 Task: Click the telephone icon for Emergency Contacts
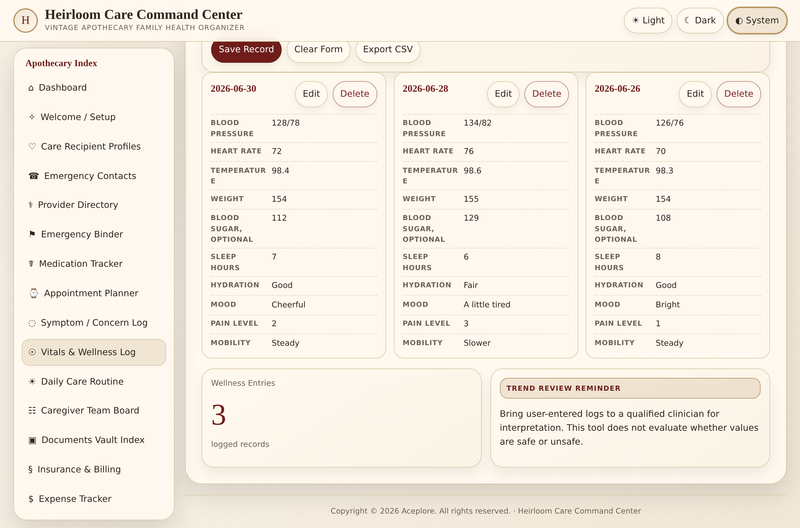tap(34, 176)
